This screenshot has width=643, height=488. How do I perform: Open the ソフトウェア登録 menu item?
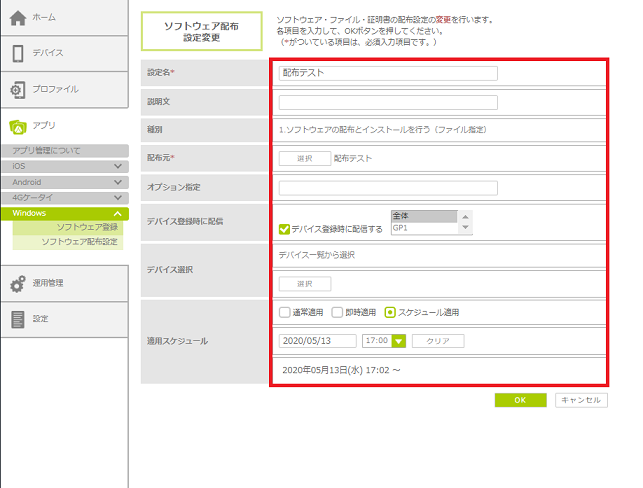coord(87,228)
